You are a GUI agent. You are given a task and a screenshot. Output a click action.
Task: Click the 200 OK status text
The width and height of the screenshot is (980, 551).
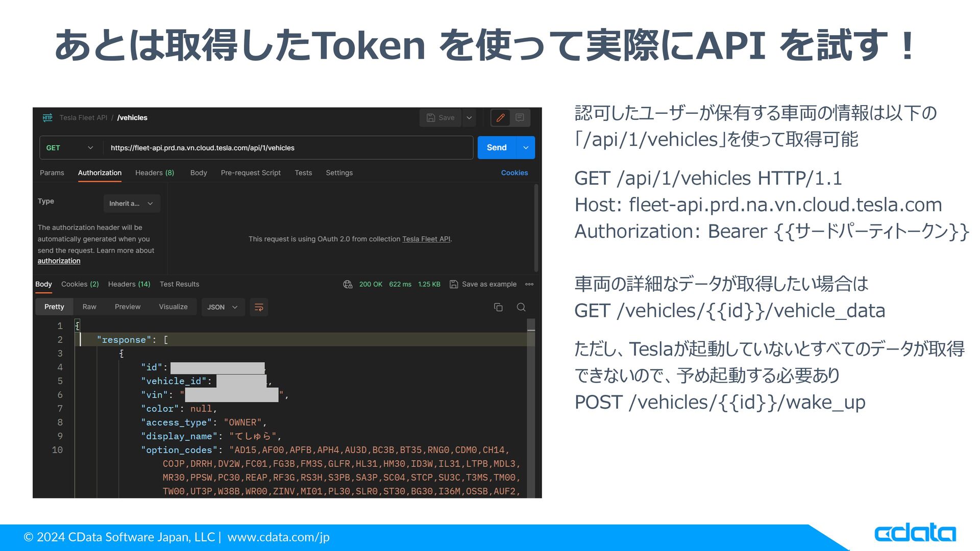(371, 285)
